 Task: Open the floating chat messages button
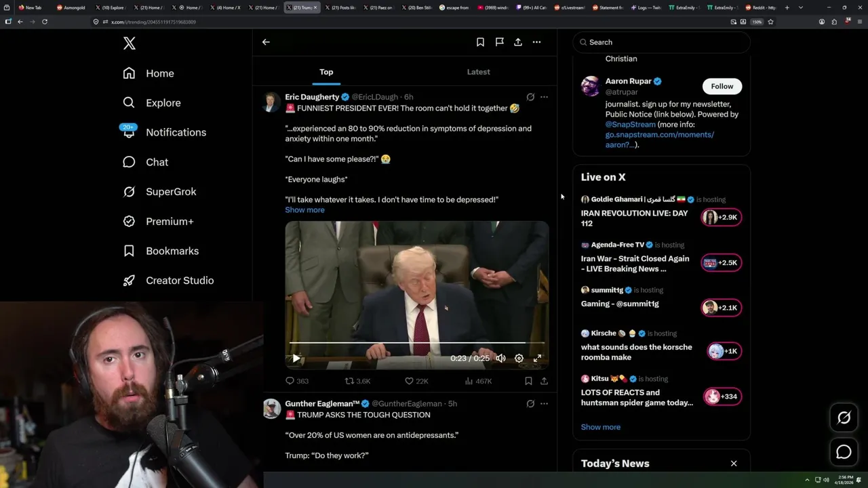click(x=844, y=452)
